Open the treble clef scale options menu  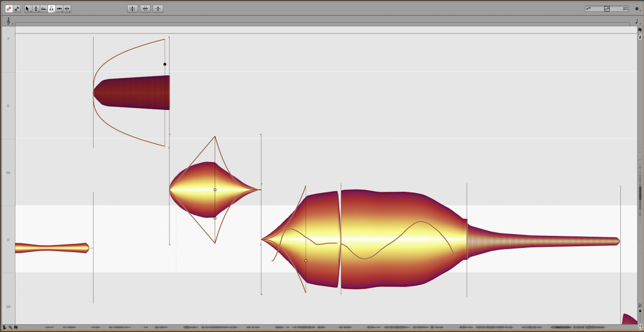[x=9, y=21]
